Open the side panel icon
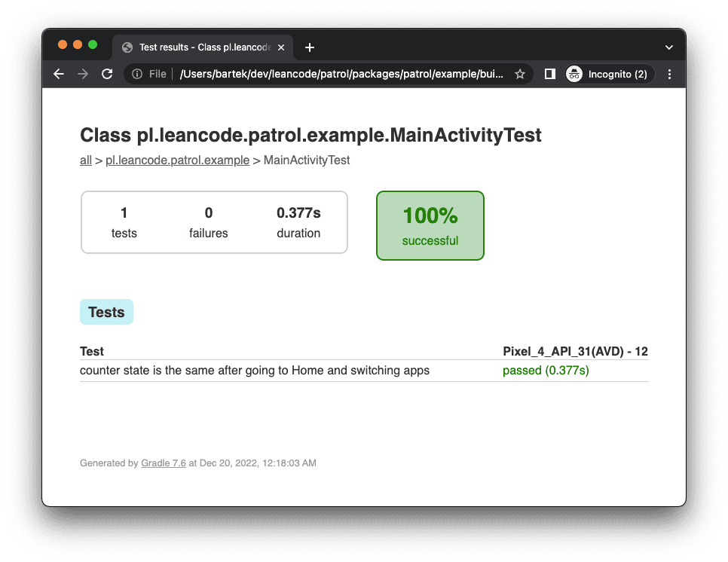The width and height of the screenshot is (728, 562). (x=549, y=74)
